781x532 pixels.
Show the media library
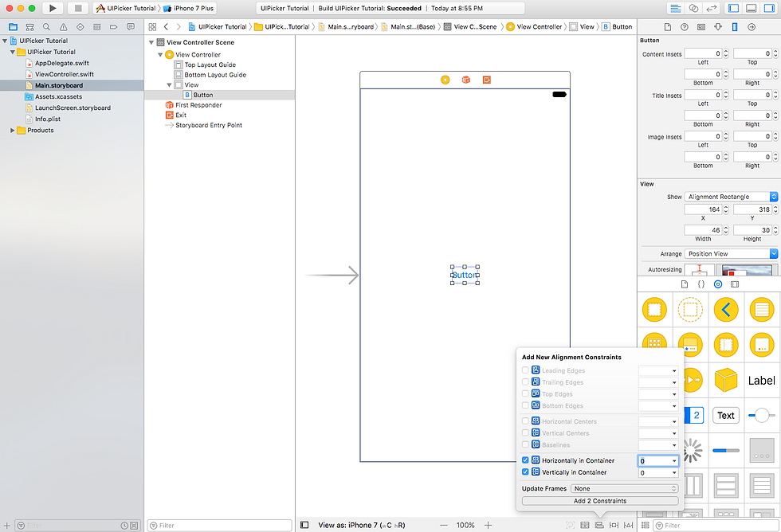tap(735, 284)
